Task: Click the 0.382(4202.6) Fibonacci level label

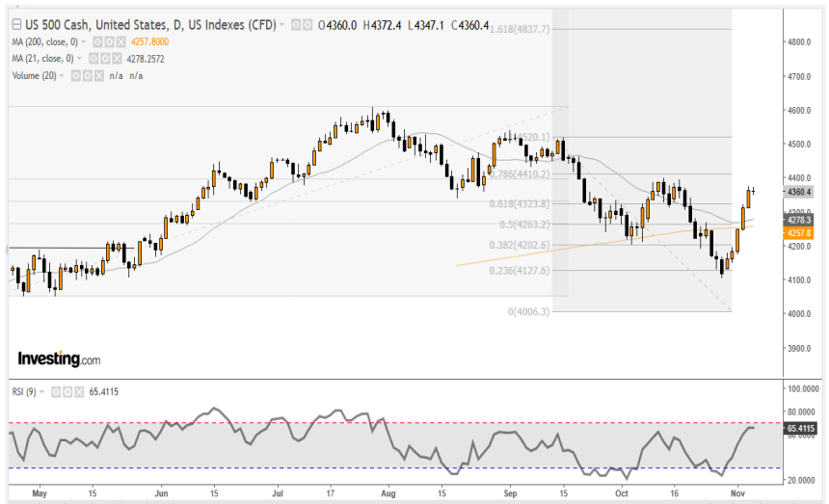Action: (x=520, y=245)
